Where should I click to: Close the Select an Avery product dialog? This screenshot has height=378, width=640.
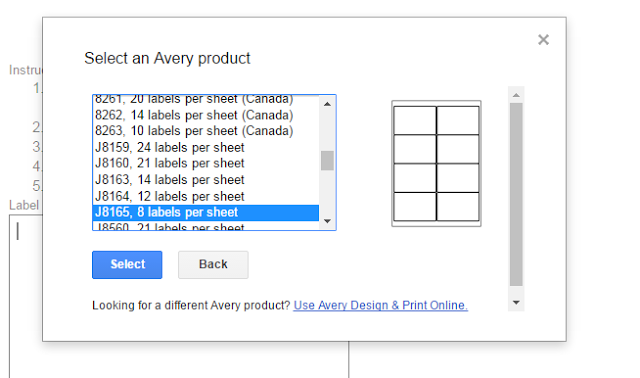click(x=543, y=40)
